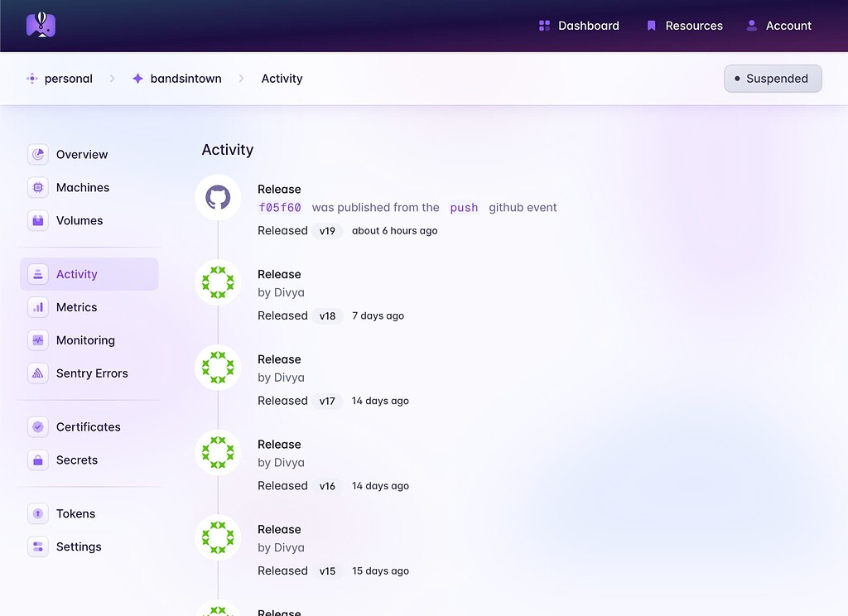Click the Overview sidebar icon
Viewport: 848px width, 616px height.
point(37,154)
